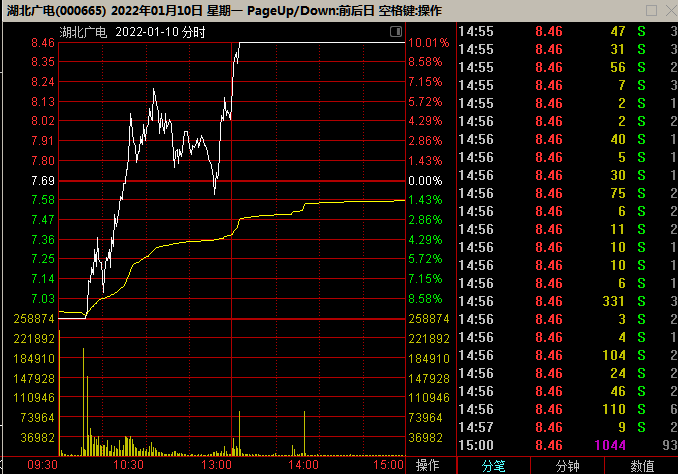Click the 0.00% percentage axis label
The width and height of the screenshot is (678, 474).
(425, 180)
